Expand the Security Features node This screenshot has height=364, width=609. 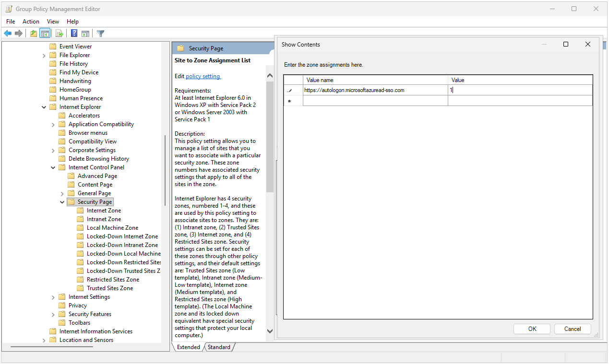tap(53, 314)
